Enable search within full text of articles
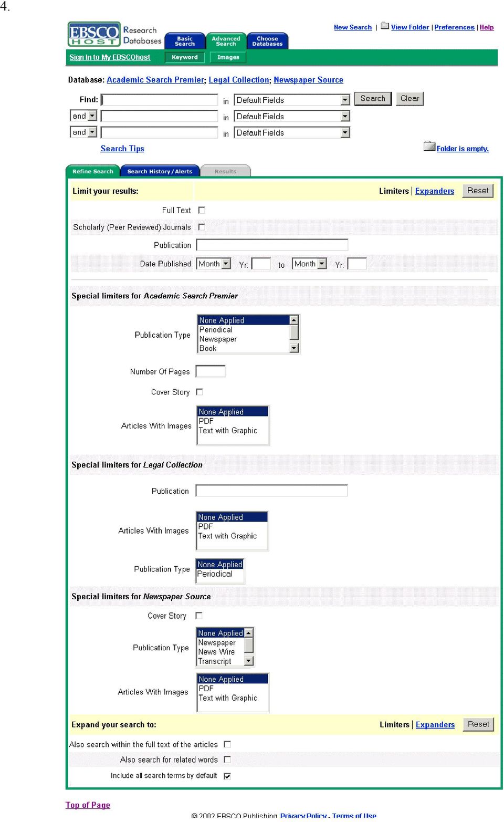The height and width of the screenshot is (822, 504). click(x=227, y=744)
